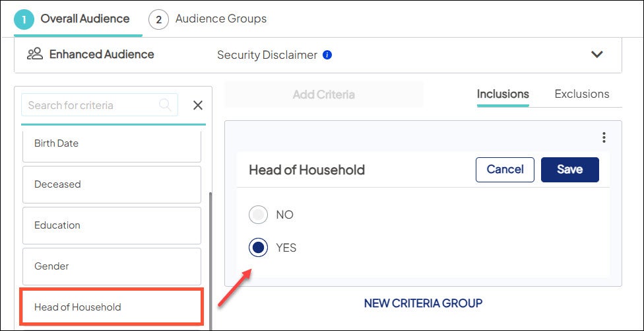Click the search magnifier icon
The height and width of the screenshot is (331, 644).
click(x=166, y=105)
